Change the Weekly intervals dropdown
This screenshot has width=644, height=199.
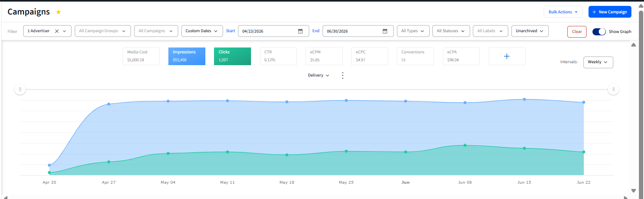coord(598,62)
